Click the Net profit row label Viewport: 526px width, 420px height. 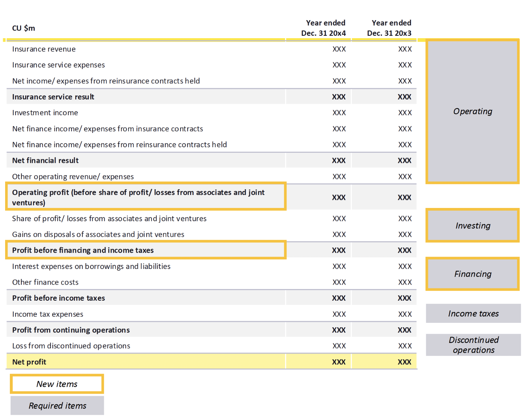point(29,362)
